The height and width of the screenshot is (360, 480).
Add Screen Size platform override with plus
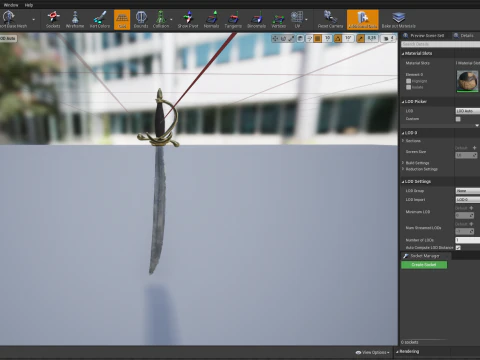(474, 148)
